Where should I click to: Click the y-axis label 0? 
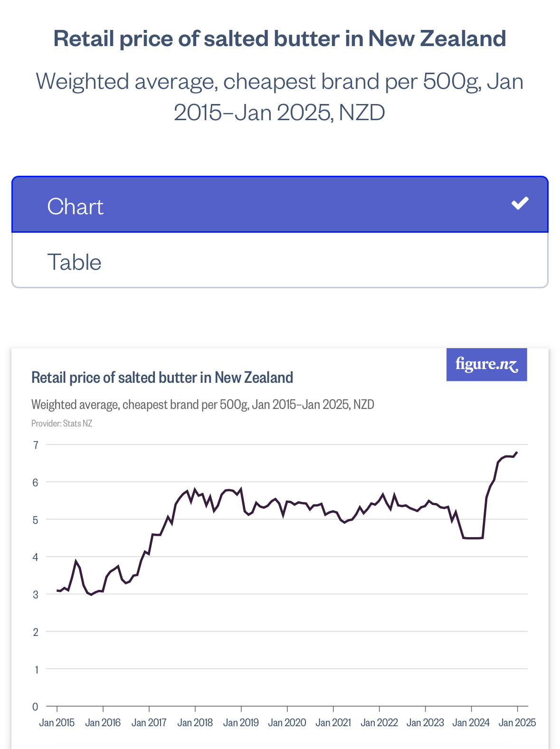[36, 706]
